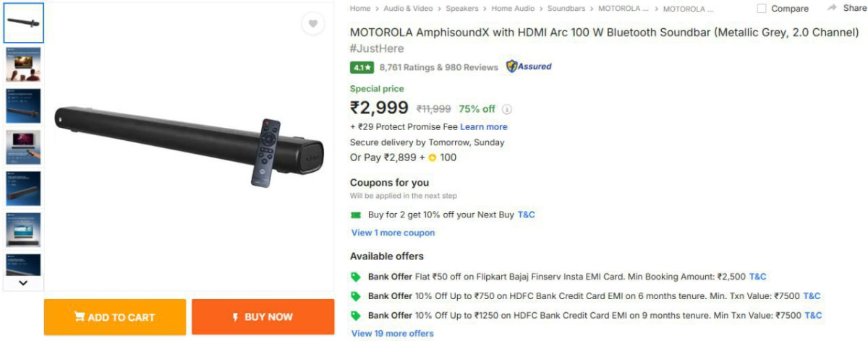This screenshot has height=341, width=868.
Task: Expand thumbnail list with down chevron
Action: [23, 282]
